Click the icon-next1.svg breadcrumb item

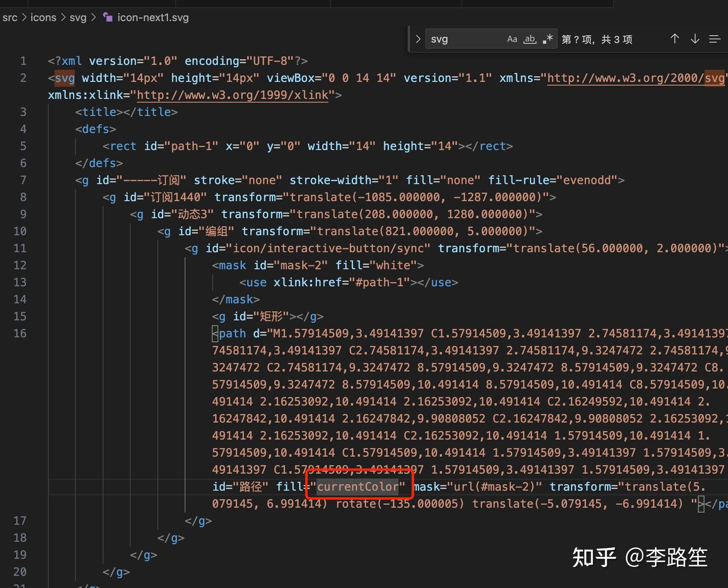pos(153,17)
